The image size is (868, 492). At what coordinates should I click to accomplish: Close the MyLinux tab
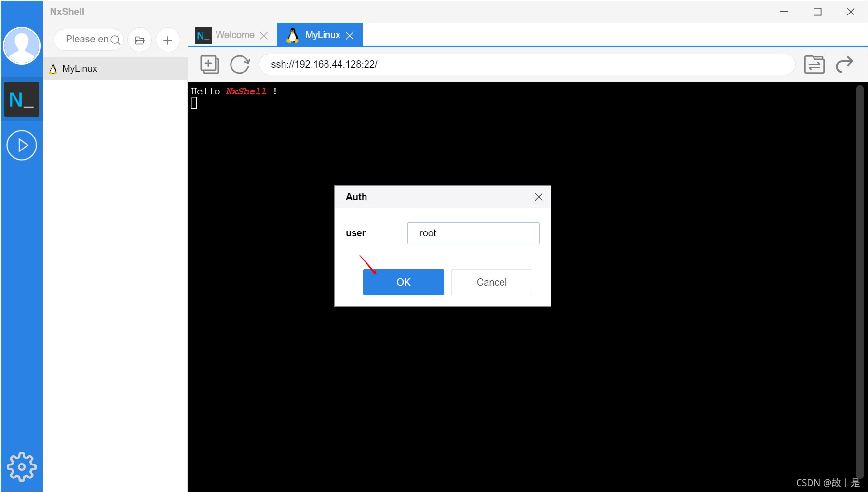(350, 36)
